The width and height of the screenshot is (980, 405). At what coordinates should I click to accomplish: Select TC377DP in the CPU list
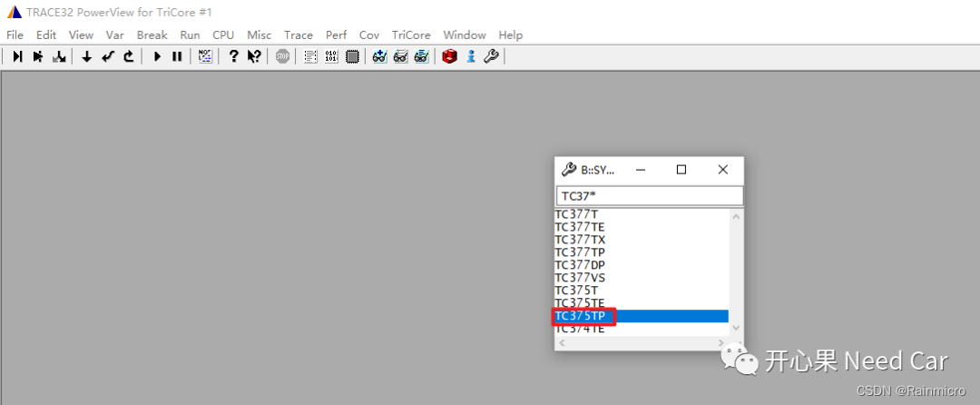(x=642, y=265)
